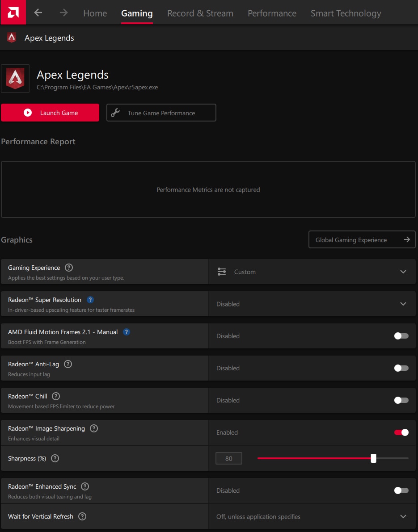Select the Gaming tab

pos(137,13)
